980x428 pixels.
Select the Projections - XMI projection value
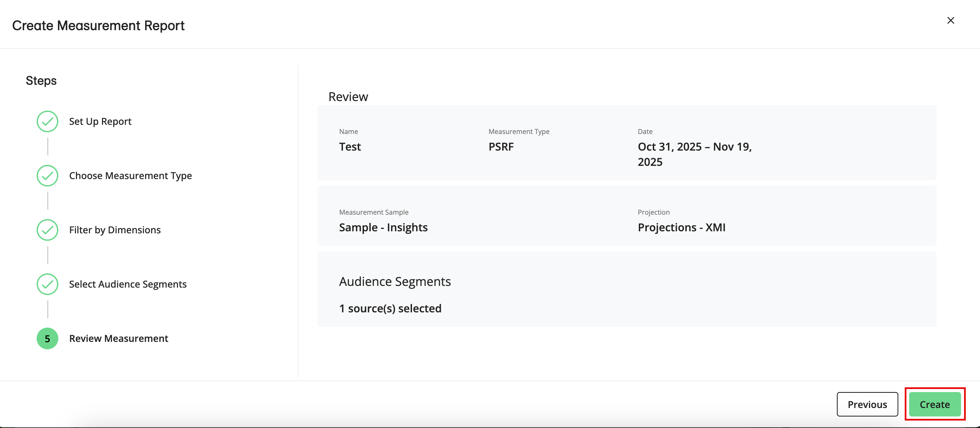pos(682,227)
